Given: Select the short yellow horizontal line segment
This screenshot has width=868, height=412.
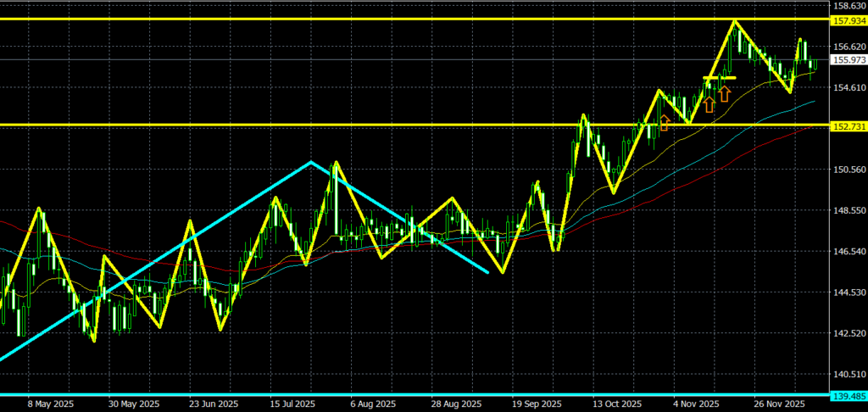Looking at the screenshot, I should 720,78.
